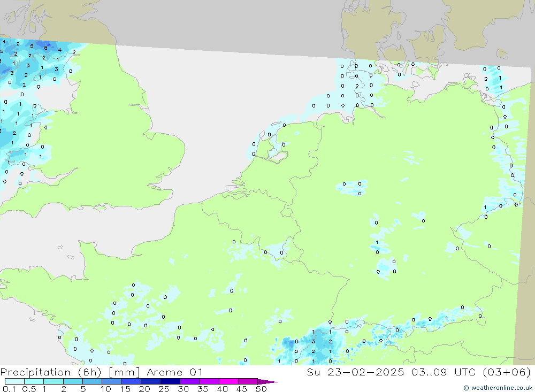
Task: Click the '15' legend scale label
Action: pos(125,389)
